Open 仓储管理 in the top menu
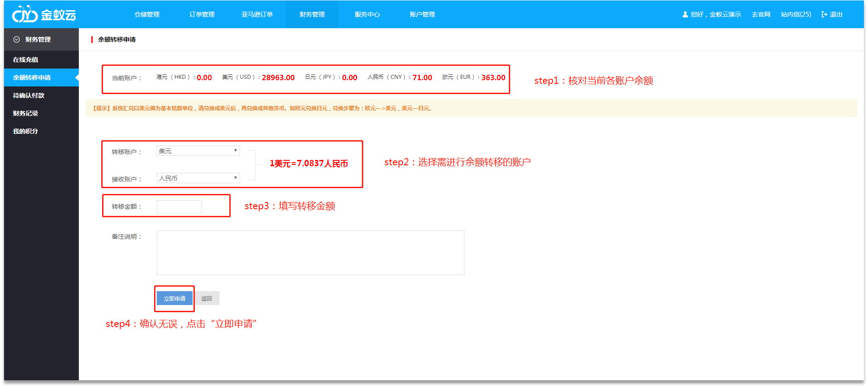The width and height of the screenshot is (868, 387). coord(147,14)
